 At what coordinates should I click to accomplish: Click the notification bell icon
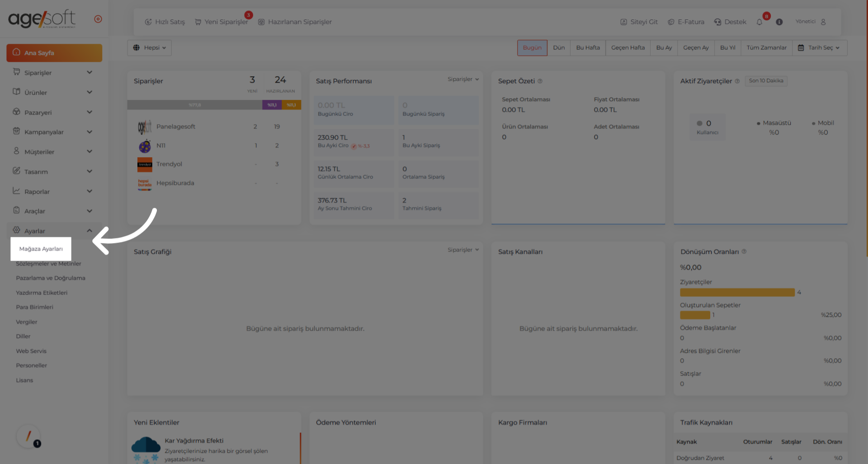coord(759,22)
